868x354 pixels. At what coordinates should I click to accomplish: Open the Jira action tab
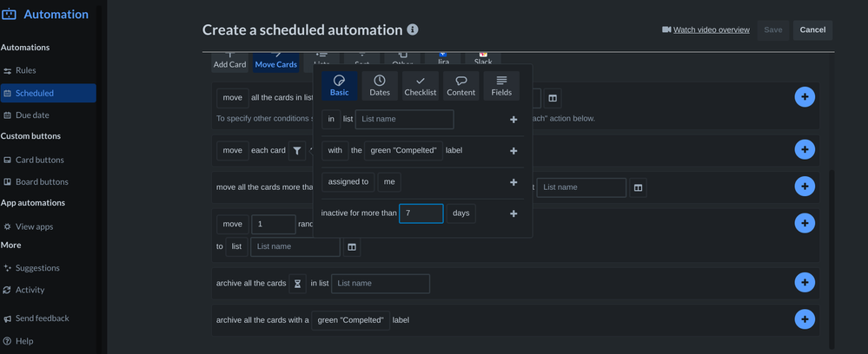coord(443,61)
